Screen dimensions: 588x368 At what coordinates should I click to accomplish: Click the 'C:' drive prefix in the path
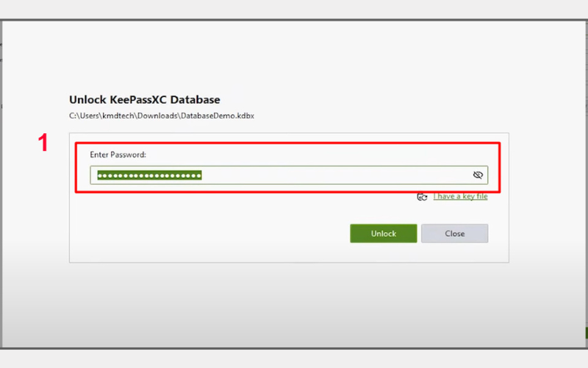73,116
